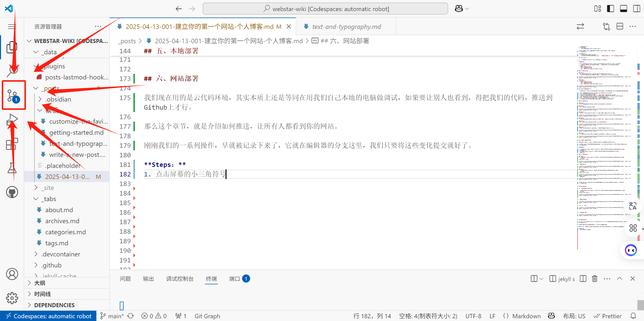Toggle the primary side bar layout button

[x=610, y=9]
